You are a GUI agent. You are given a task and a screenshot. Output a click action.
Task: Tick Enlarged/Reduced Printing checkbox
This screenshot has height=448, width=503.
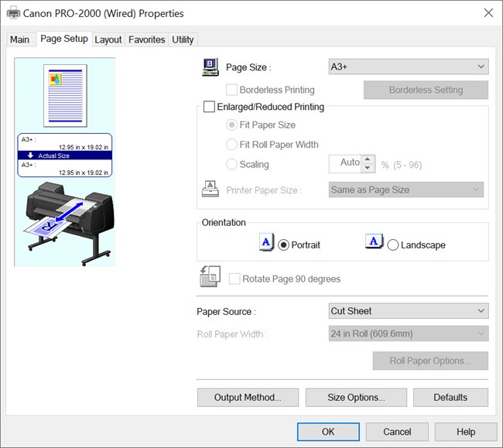(209, 107)
